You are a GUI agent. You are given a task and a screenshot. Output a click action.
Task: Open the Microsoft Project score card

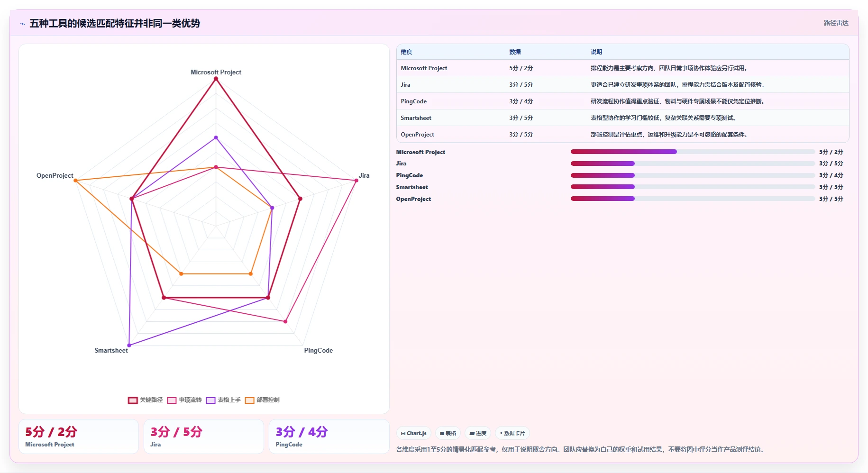point(79,437)
